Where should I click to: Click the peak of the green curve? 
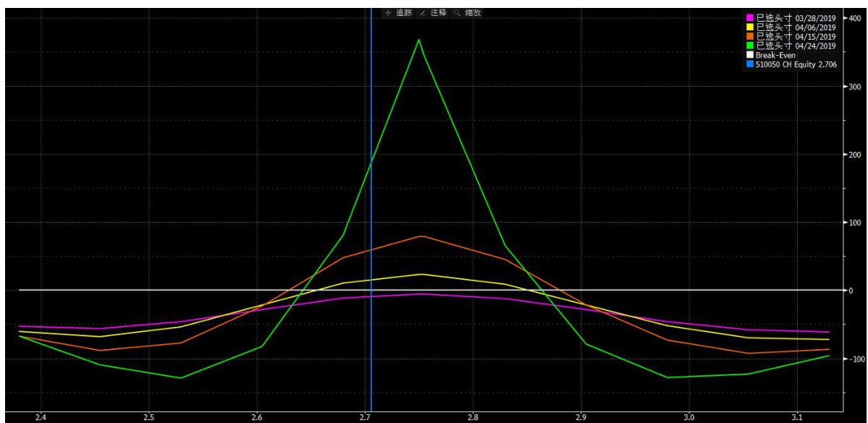(419, 40)
